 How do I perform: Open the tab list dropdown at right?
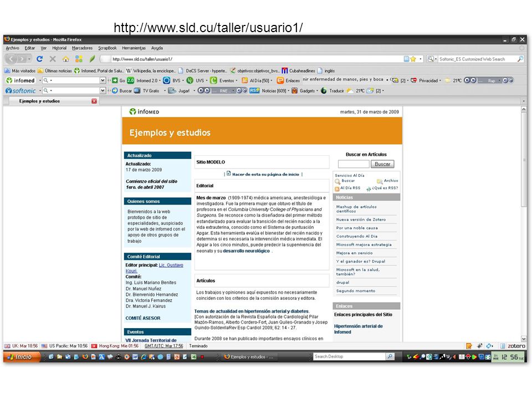point(524,101)
